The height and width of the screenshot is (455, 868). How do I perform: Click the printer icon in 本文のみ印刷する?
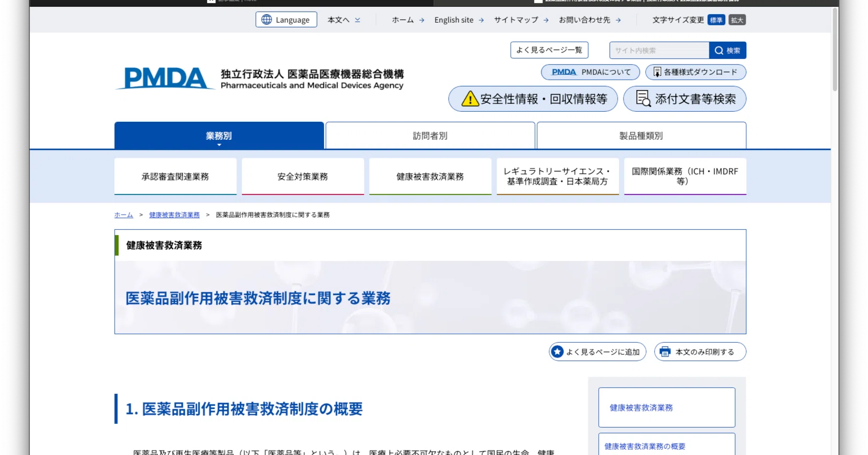coord(665,352)
